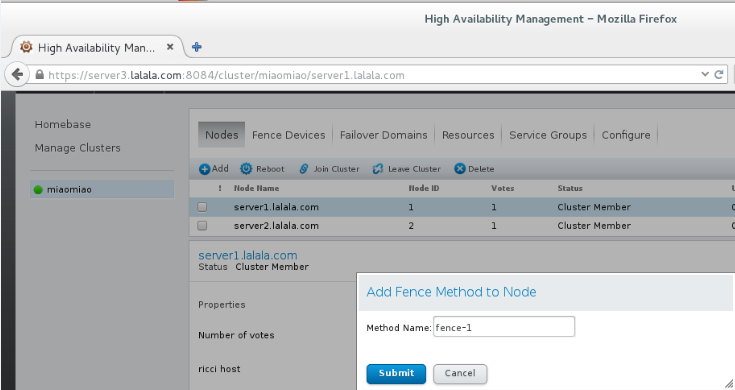The image size is (735, 390).
Task: Open the Service Groups tab
Action: [x=548, y=135]
